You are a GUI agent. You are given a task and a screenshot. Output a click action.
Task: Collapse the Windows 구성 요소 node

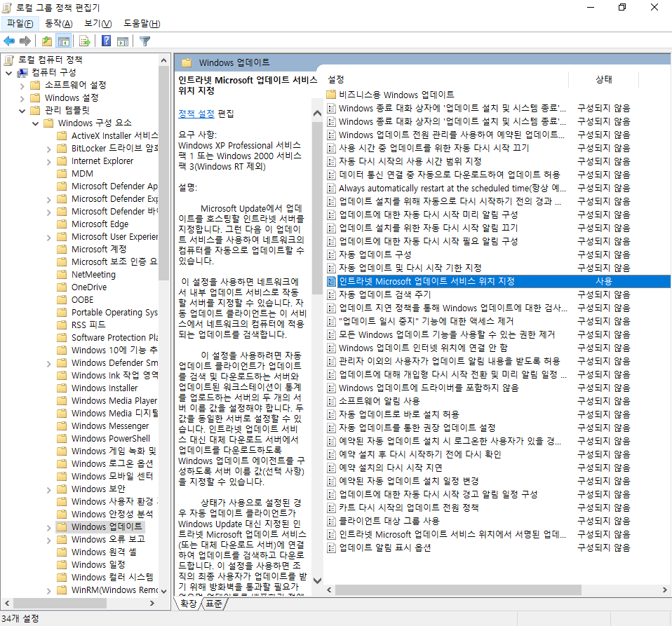coord(36,124)
